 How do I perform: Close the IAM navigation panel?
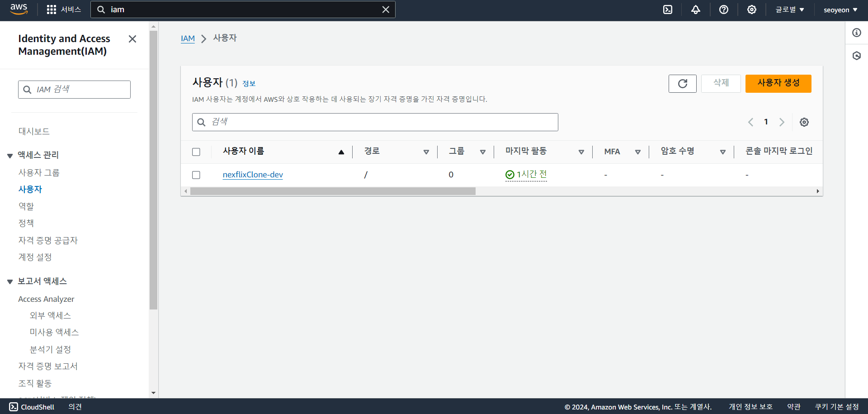coord(132,39)
